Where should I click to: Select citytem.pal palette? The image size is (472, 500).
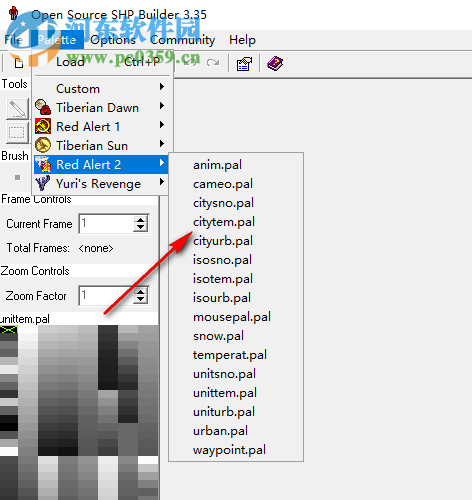236,222
